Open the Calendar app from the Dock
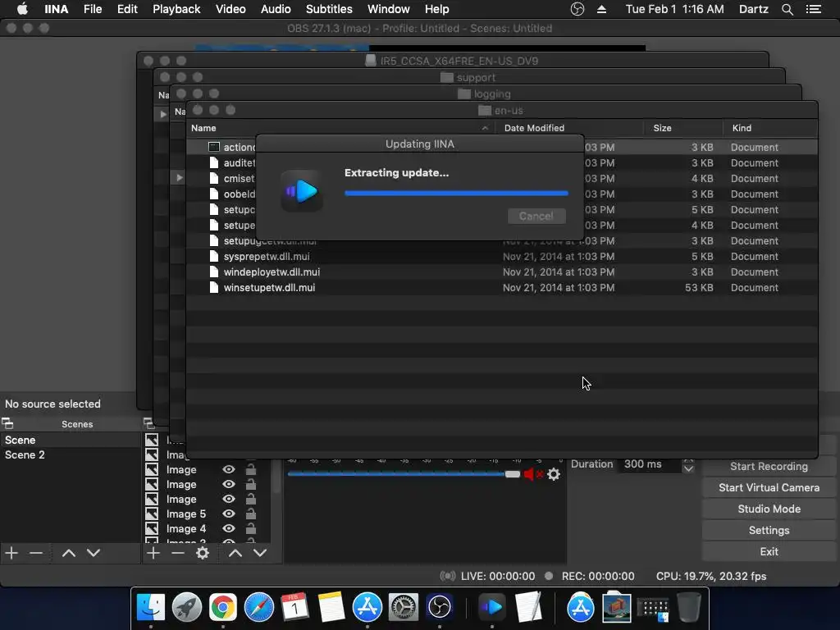Screen dimensions: 840x630 (x=294, y=607)
